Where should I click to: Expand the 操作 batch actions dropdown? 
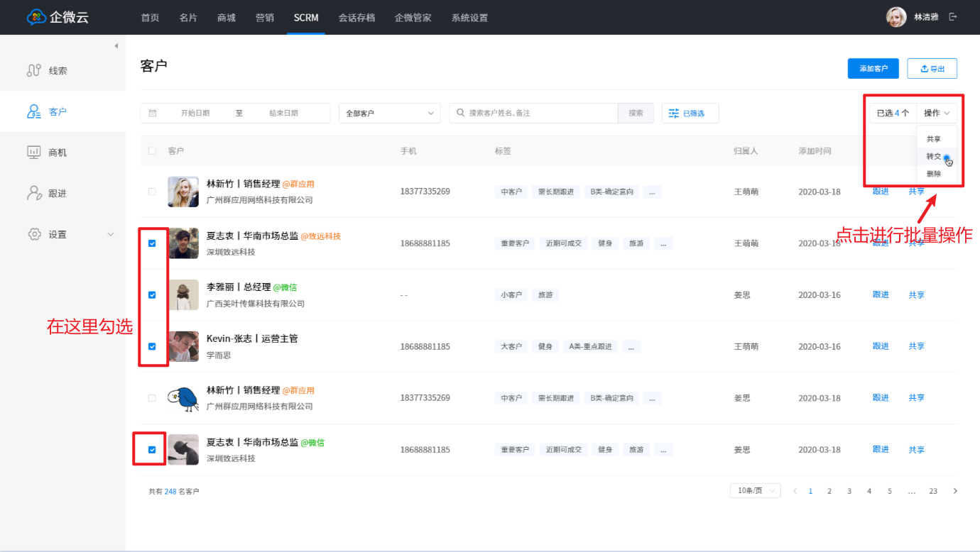tap(936, 113)
